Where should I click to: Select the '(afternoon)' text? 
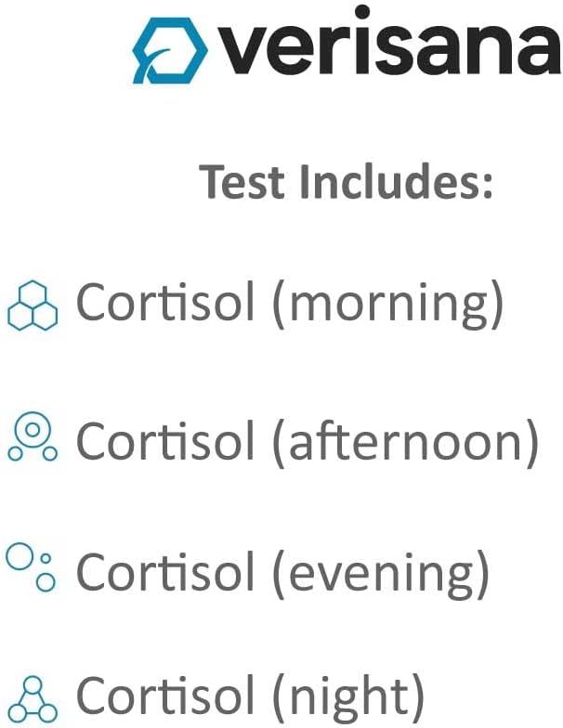tap(404, 440)
